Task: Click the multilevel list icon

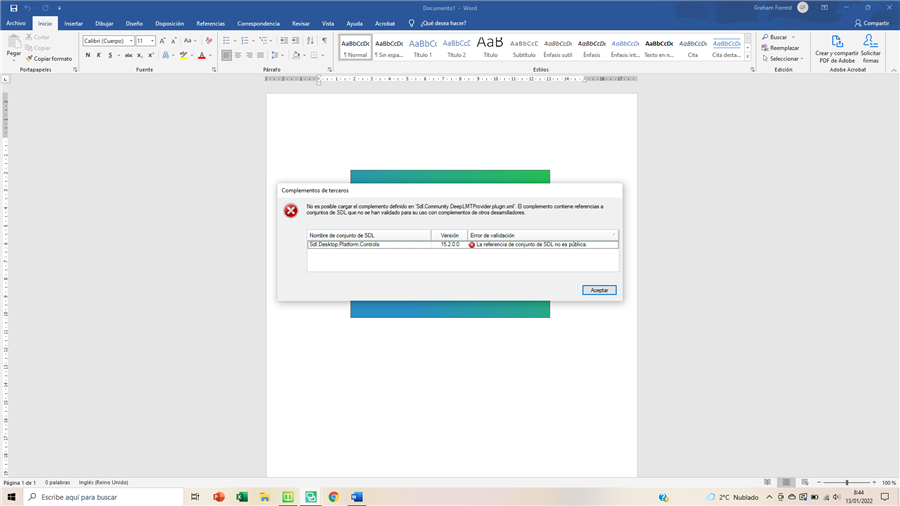Action: [x=263, y=41]
